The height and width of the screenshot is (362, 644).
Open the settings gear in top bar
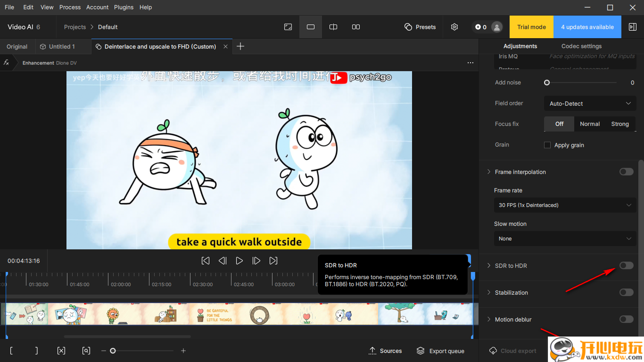(454, 27)
